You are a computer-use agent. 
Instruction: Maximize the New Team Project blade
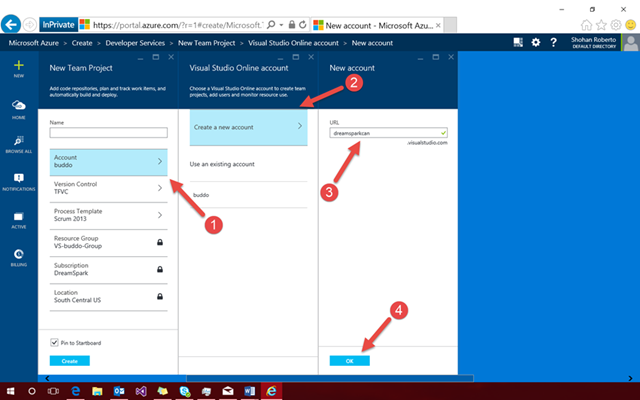pyautogui.click(x=156, y=57)
